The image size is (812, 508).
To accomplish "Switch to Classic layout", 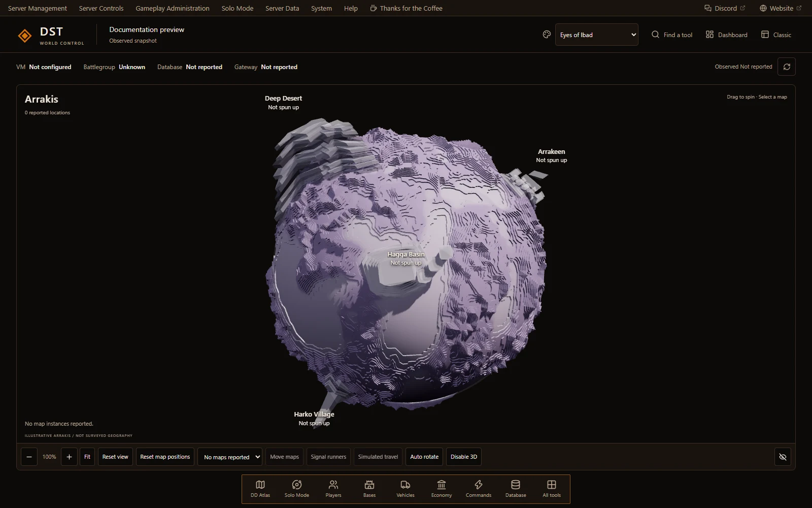I will click(x=776, y=35).
